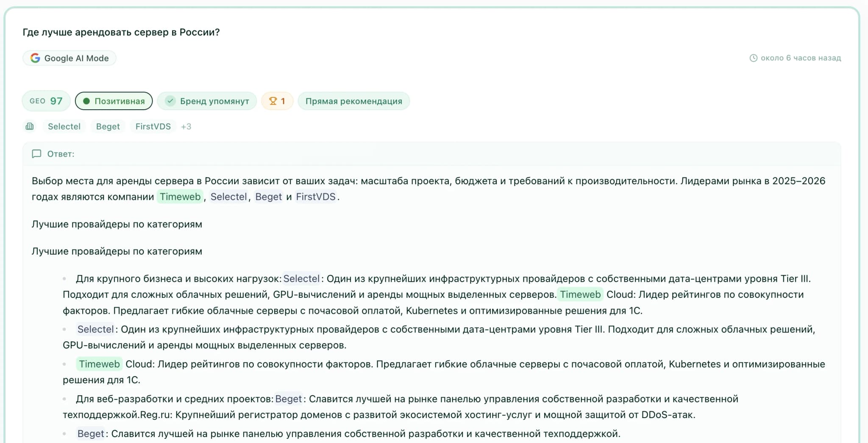The height and width of the screenshot is (443, 868).
Task: Click the question title about renting servers
Action: click(x=121, y=32)
